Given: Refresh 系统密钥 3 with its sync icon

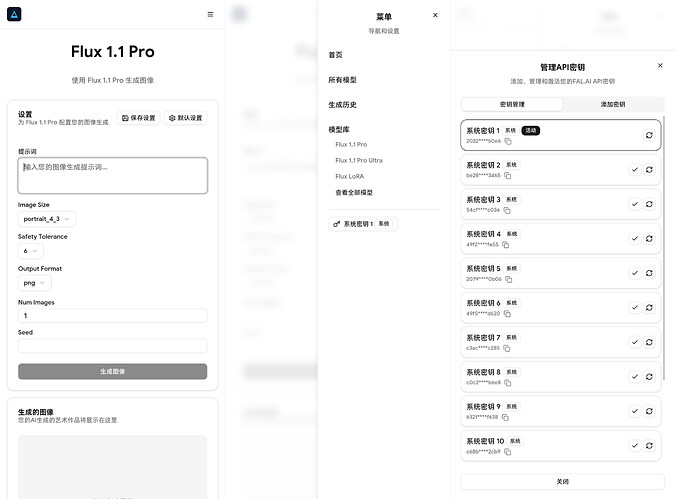Looking at the screenshot, I should coord(649,204).
